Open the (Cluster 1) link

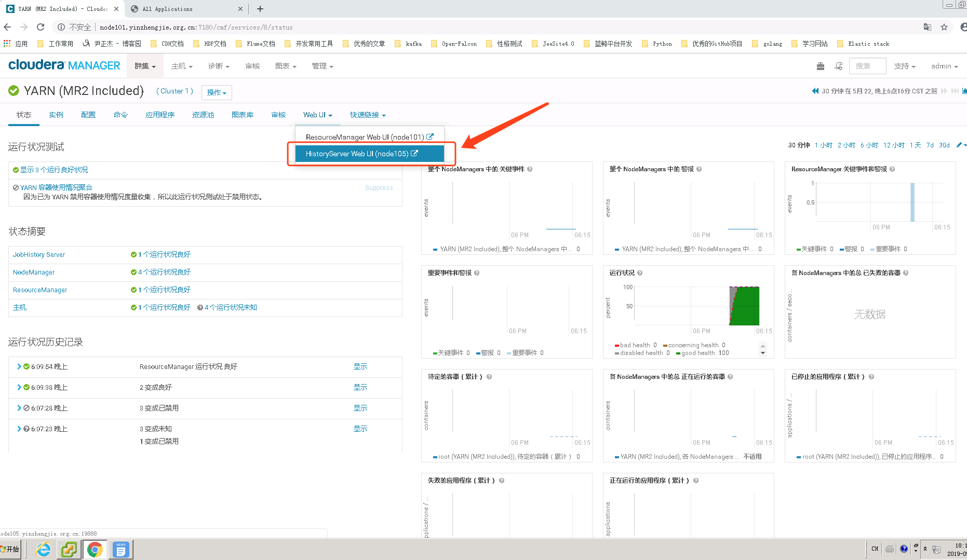(x=174, y=91)
